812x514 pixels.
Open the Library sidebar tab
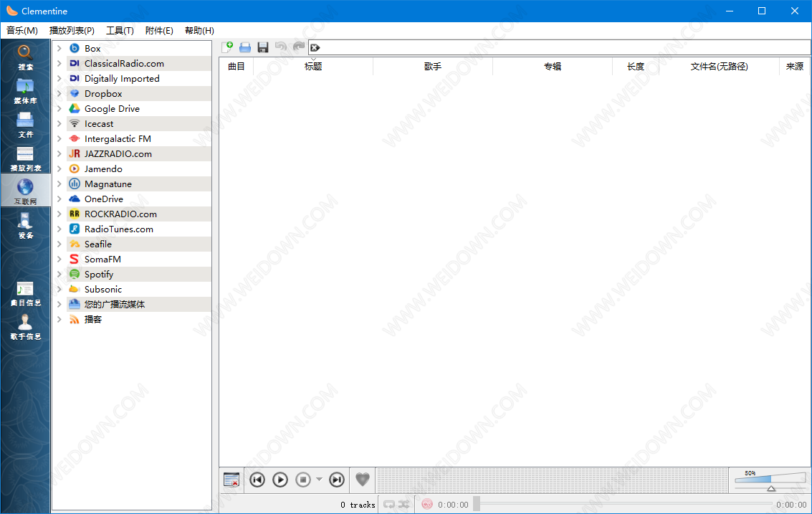pyautogui.click(x=25, y=90)
